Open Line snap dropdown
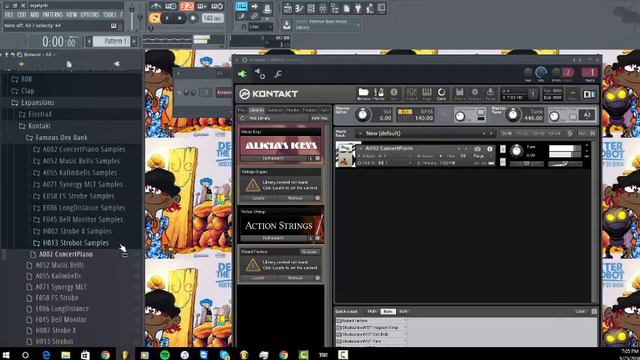The image size is (640, 360). tap(260, 27)
